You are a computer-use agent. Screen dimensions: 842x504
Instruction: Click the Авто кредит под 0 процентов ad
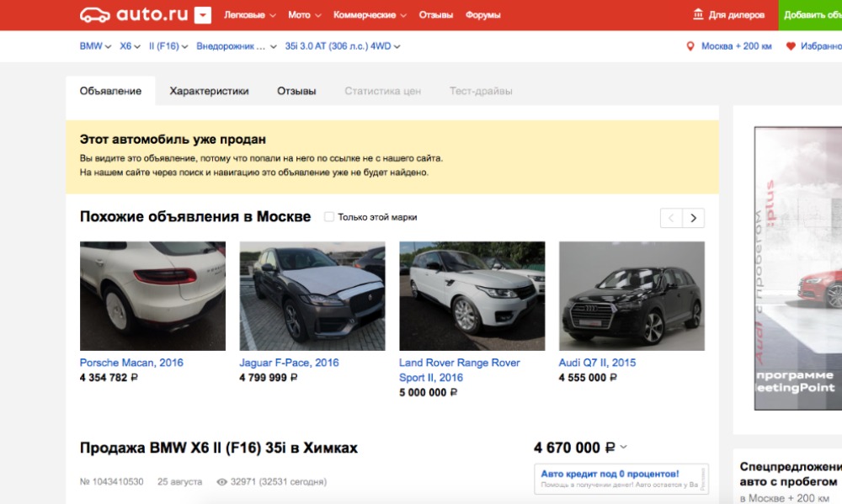click(621, 478)
